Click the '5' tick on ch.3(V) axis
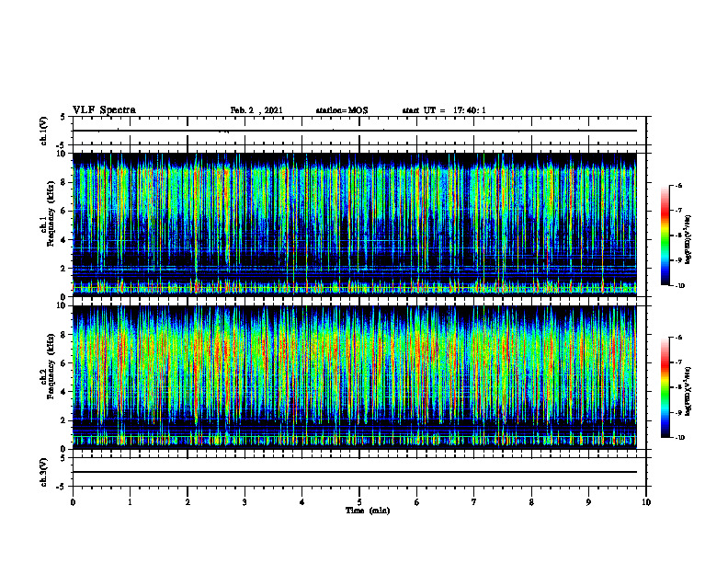Screen dimensions: 728x563 coord(63,458)
